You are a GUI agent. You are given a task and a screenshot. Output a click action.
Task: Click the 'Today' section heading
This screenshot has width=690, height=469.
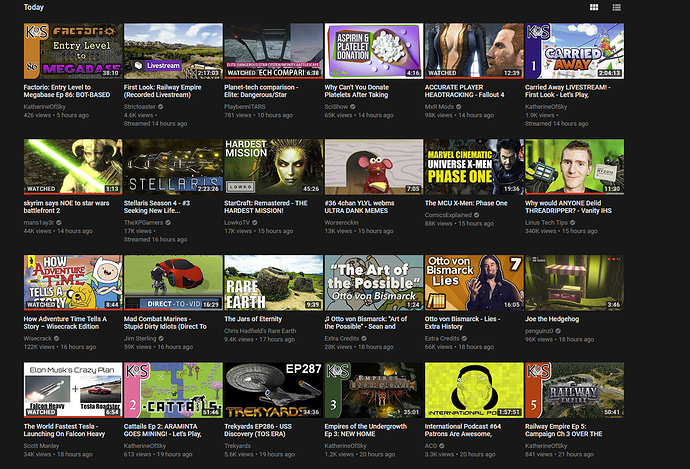point(33,7)
